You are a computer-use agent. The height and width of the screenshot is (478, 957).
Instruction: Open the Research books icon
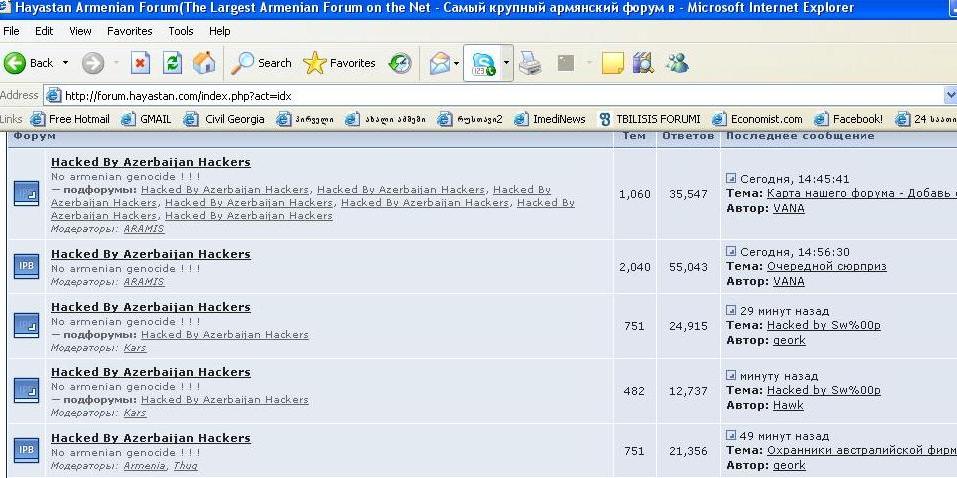point(643,63)
